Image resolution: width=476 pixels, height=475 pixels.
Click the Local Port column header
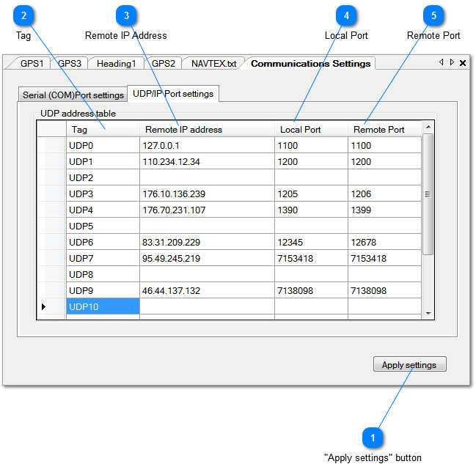[x=311, y=129]
